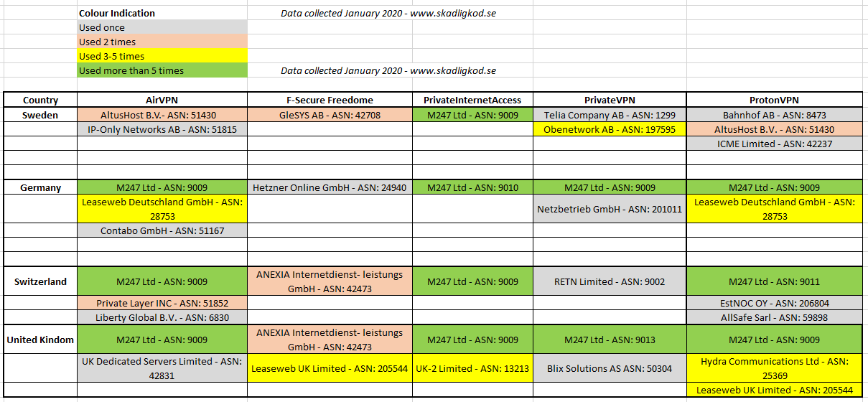Select 'M247 Ltd - ASN: 9011' cell

pyautogui.click(x=774, y=281)
